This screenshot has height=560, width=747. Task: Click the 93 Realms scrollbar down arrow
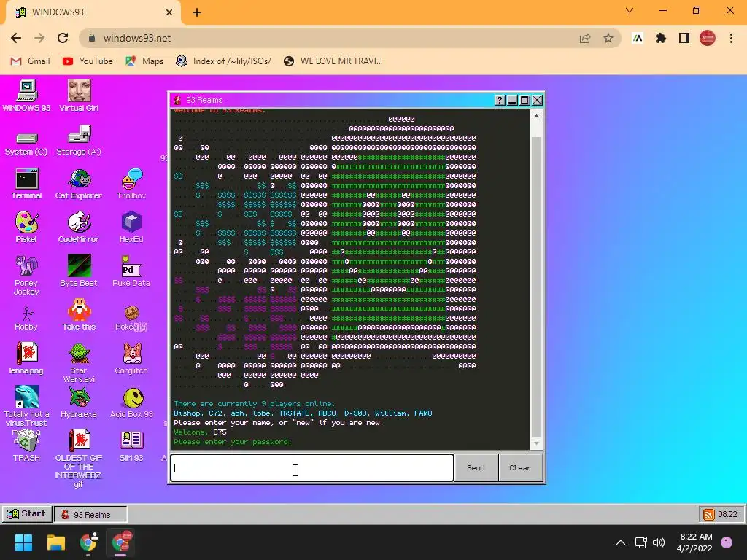[x=536, y=443]
